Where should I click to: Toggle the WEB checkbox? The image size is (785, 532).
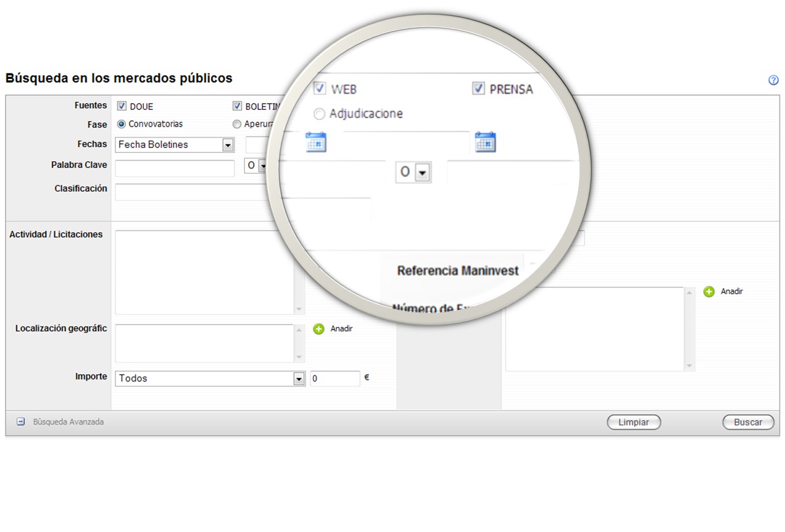pyautogui.click(x=320, y=88)
